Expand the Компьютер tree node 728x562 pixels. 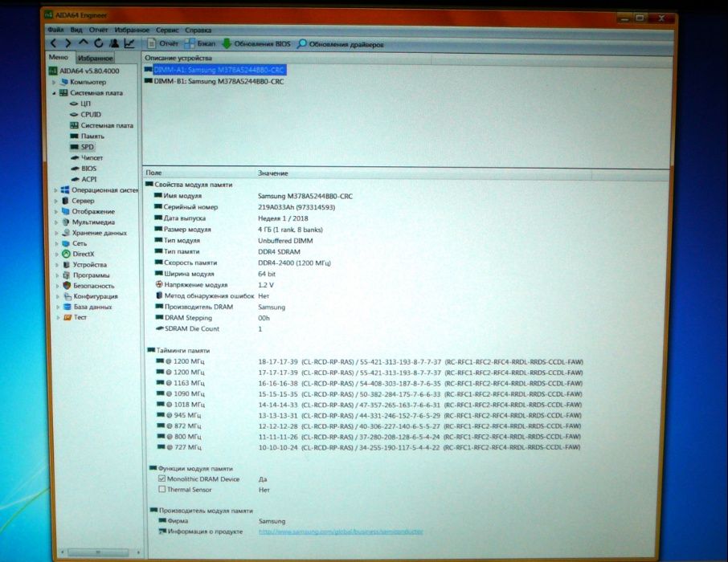(x=54, y=82)
